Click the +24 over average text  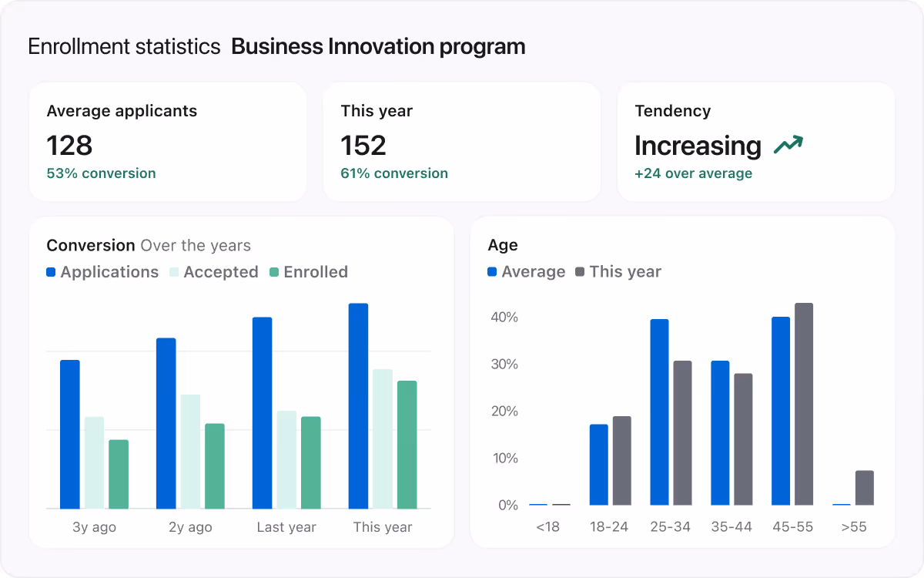(x=693, y=173)
